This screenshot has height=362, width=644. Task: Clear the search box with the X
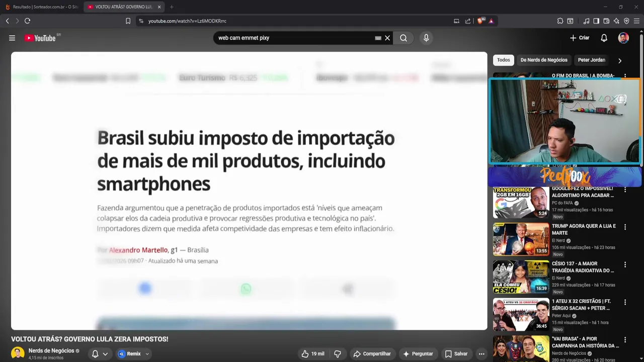click(387, 38)
